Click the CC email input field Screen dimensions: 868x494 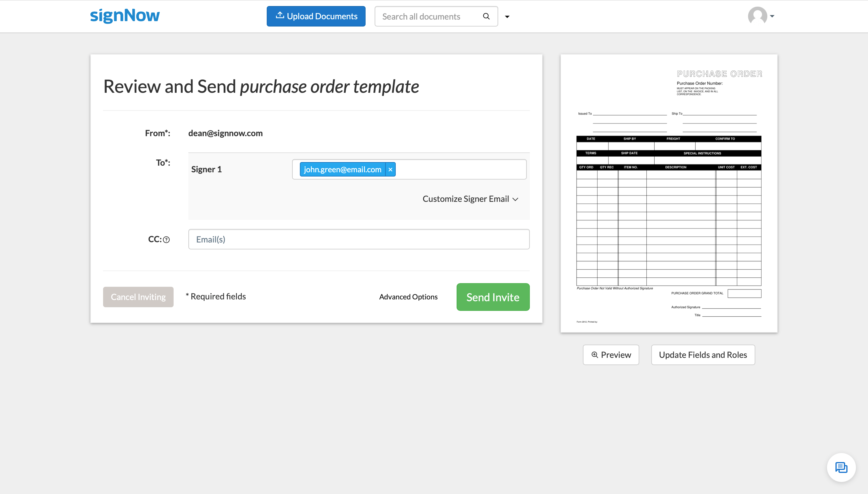point(359,239)
